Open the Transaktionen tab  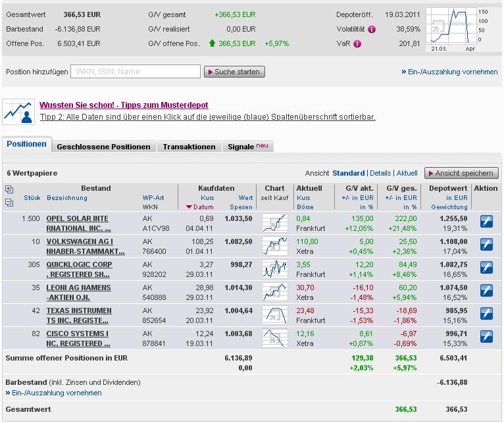click(x=189, y=147)
